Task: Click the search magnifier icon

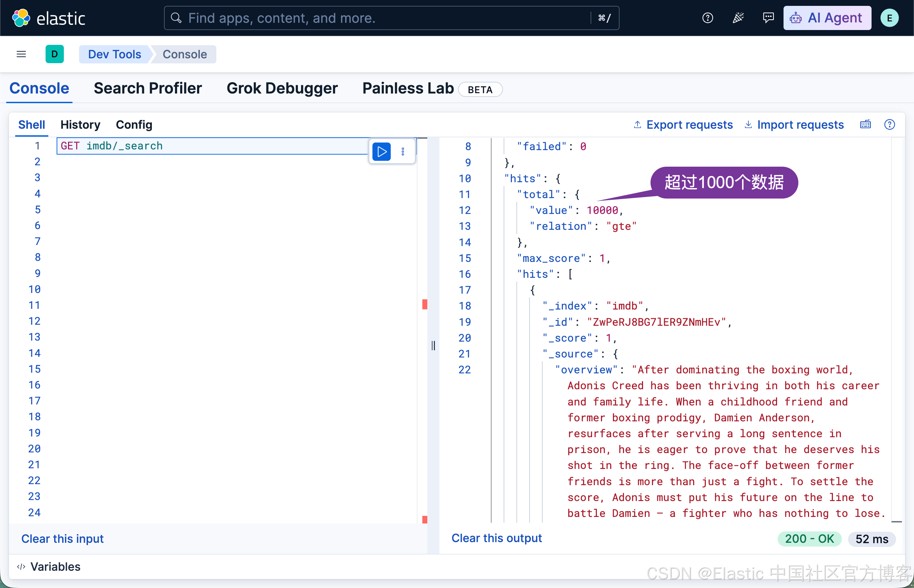Action: pos(176,18)
